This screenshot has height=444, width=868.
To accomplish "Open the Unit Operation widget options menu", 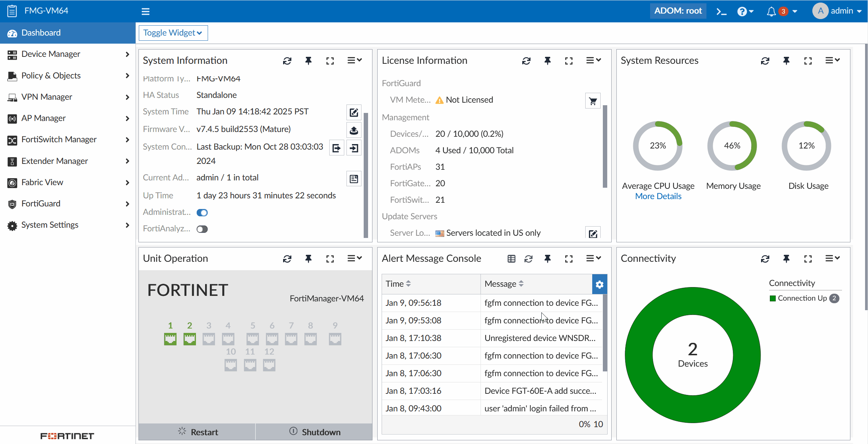I will 355,258.
